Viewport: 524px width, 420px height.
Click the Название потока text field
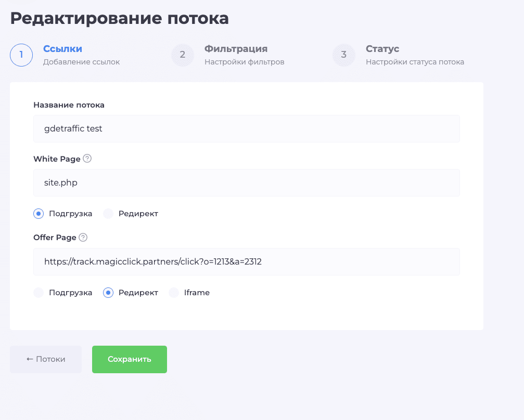[x=247, y=128]
